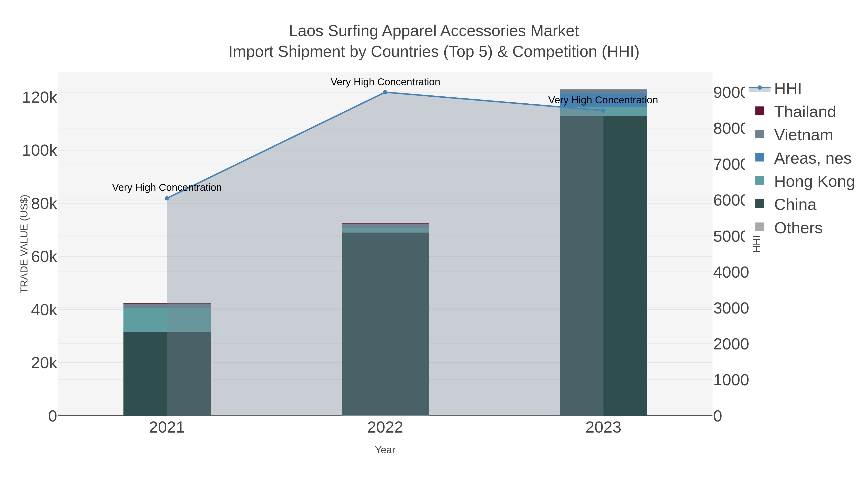This screenshot has height=488, width=868.
Task: Toggle the Hong Kong legend entry
Action: (805, 181)
